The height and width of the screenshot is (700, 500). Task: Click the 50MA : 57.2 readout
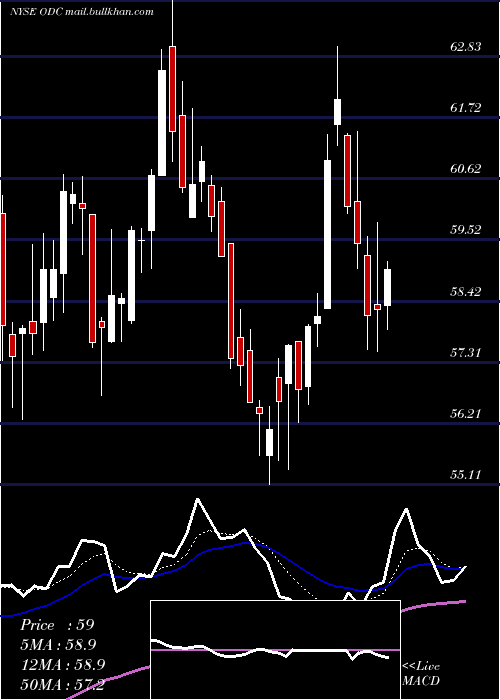point(62,685)
